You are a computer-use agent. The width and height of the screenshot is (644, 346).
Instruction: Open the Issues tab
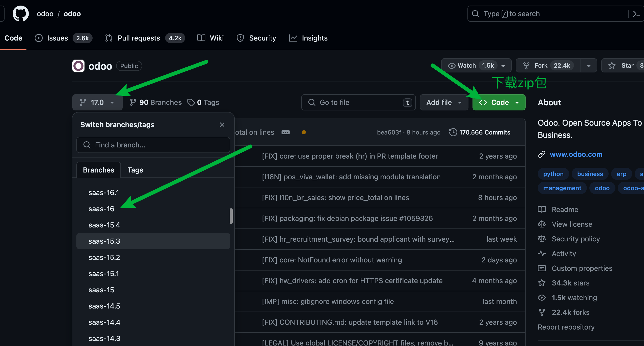pos(63,38)
